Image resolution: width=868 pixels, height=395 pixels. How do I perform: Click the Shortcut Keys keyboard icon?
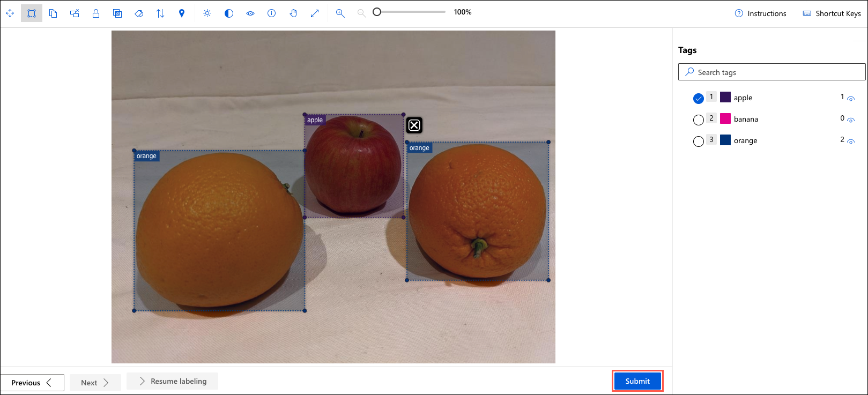click(x=807, y=13)
